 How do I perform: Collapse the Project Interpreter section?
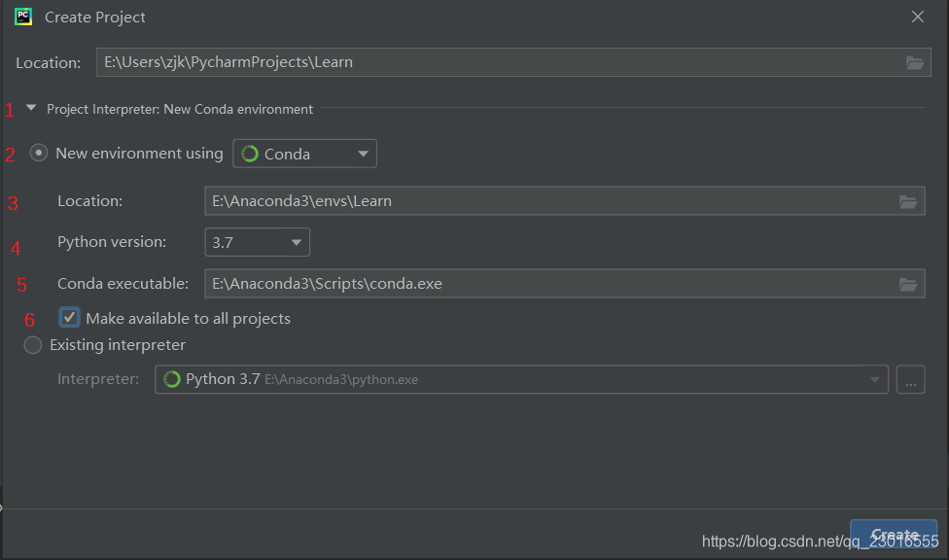(31, 108)
